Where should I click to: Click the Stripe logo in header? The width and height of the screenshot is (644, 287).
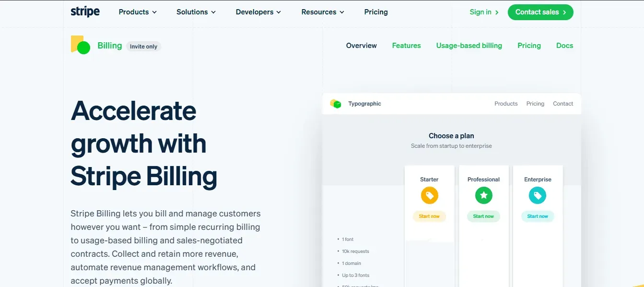(85, 12)
